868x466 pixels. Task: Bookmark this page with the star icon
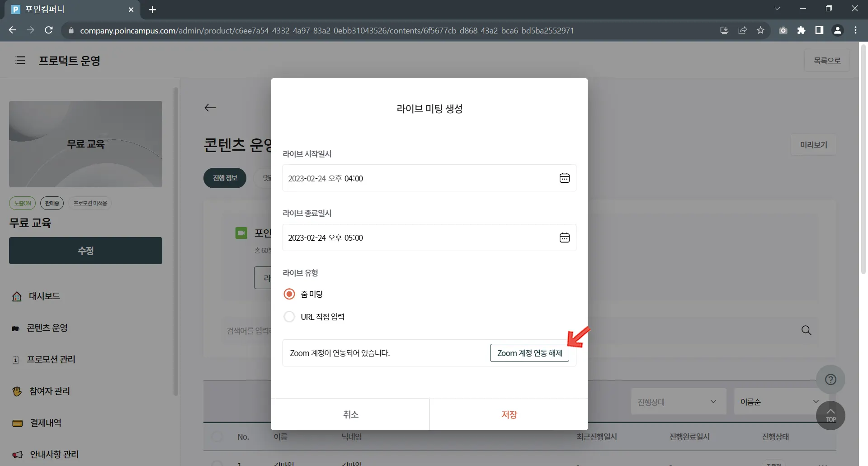(x=760, y=30)
